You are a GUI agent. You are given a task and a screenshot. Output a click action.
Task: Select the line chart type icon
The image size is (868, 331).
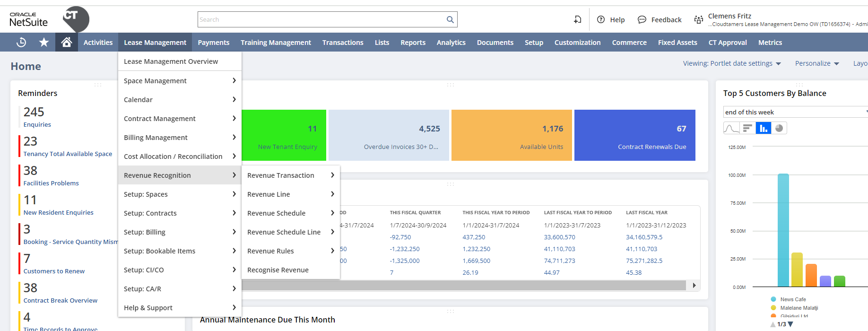[x=731, y=128]
